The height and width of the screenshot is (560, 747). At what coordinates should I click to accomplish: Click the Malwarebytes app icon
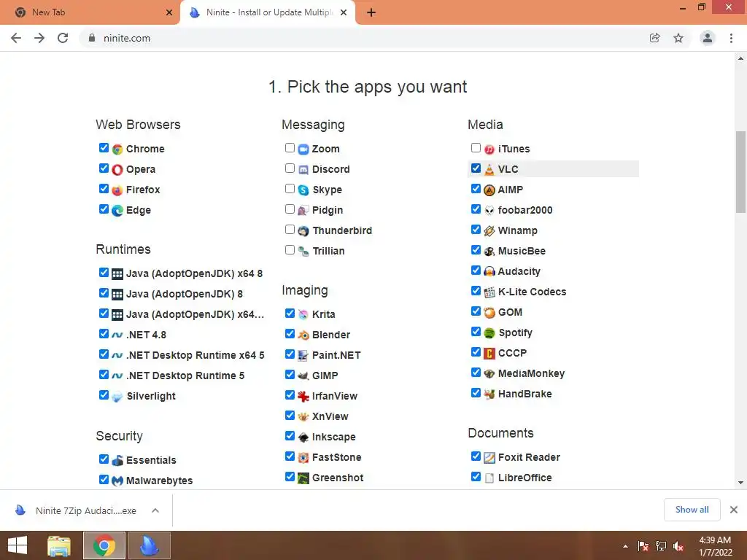click(x=117, y=481)
